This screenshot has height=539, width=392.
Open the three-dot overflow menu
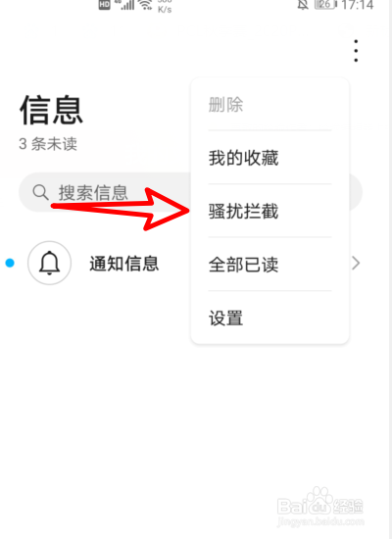[x=356, y=51]
